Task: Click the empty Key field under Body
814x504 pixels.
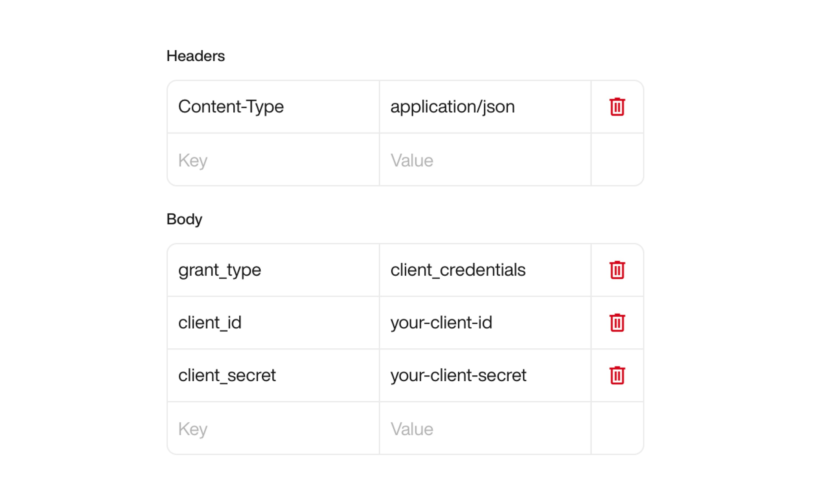Action: tap(273, 428)
